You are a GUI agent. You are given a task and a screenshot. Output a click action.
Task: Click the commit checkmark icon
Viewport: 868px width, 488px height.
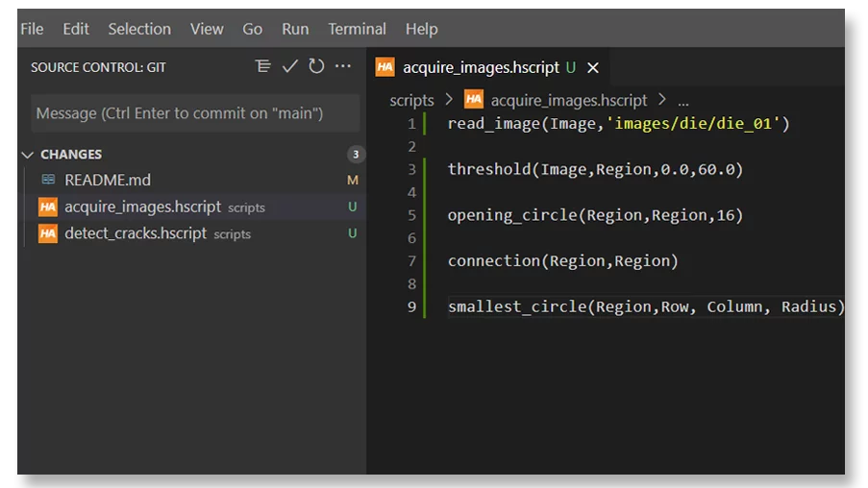point(290,66)
